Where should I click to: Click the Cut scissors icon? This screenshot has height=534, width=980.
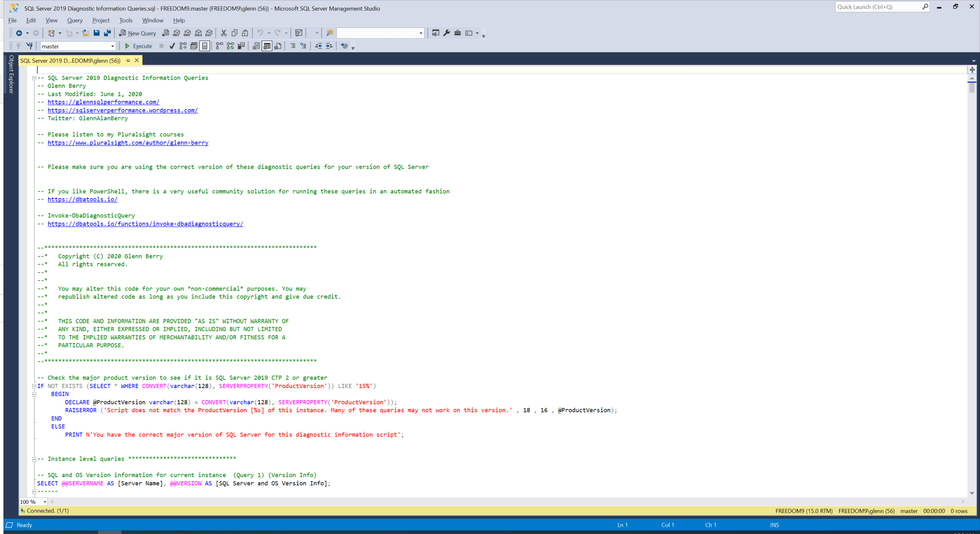coord(224,33)
